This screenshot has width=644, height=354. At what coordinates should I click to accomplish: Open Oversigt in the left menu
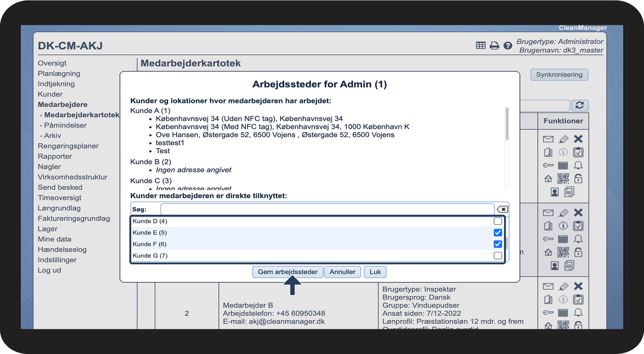tap(52, 63)
